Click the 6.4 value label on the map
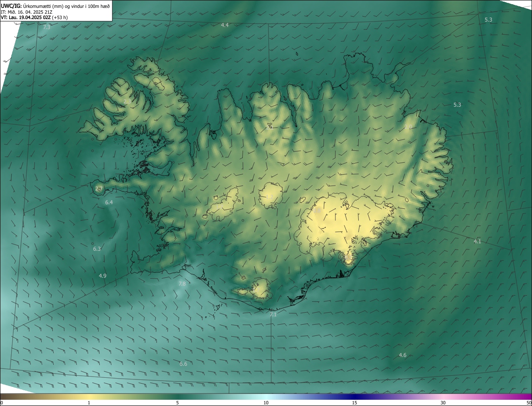The width and height of the screenshot is (532, 406). pos(109,202)
